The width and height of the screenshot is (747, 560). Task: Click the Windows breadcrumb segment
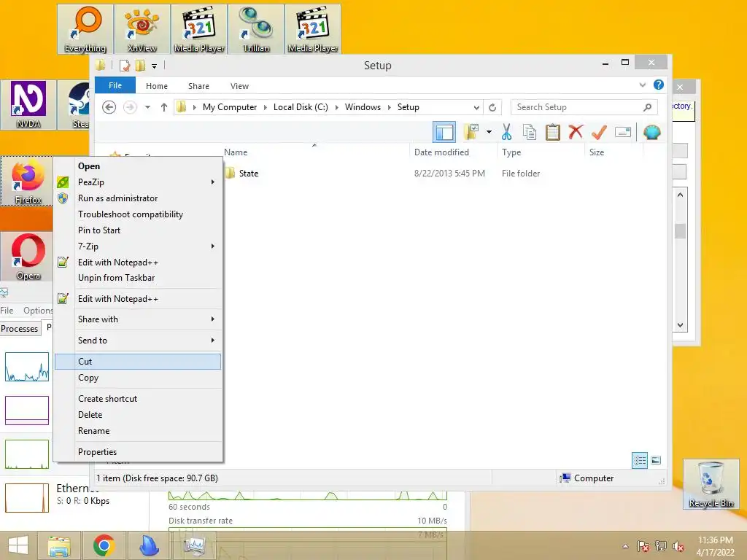(x=363, y=107)
